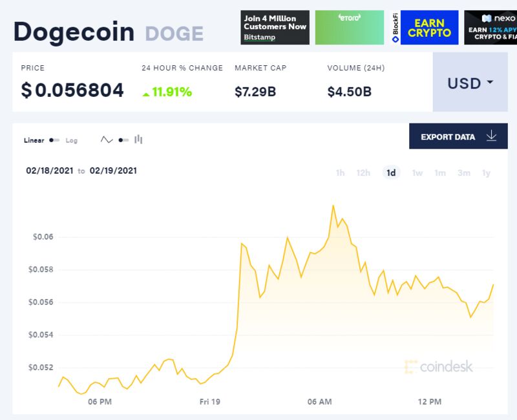Click the eToro logo banner
Viewport: 517px width, 420px height.
[x=350, y=27]
